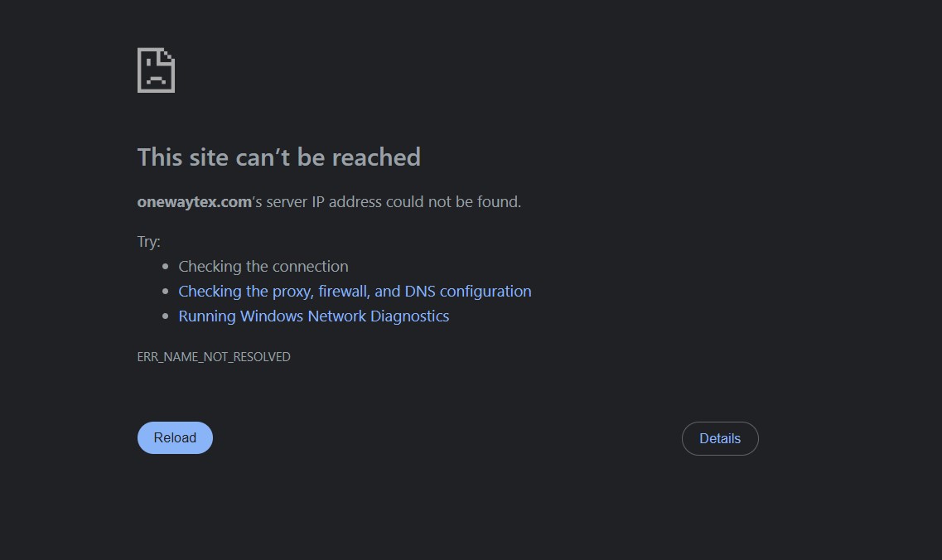942x560 pixels.
Task: Click the word 'site' in the main heading
Action: pyautogui.click(x=209, y=157)
